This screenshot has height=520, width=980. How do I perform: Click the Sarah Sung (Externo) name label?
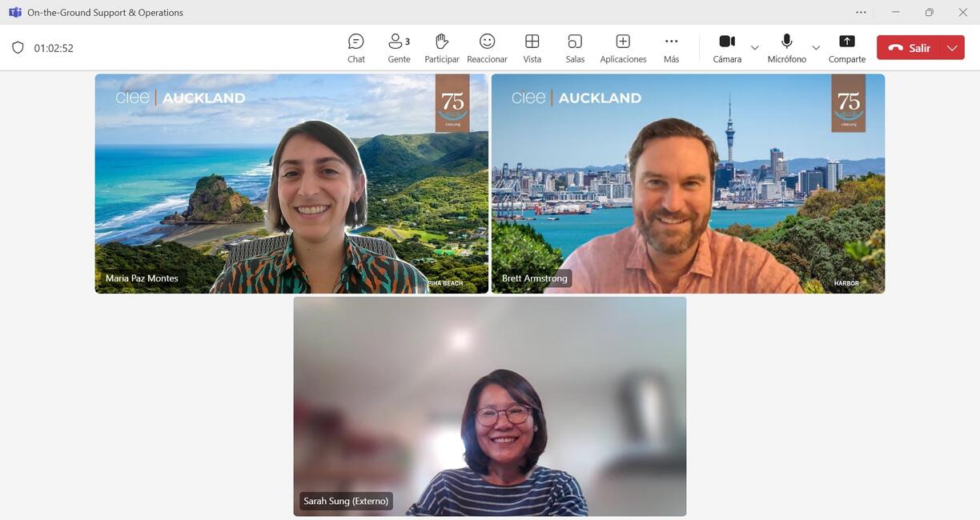(346, 501)
